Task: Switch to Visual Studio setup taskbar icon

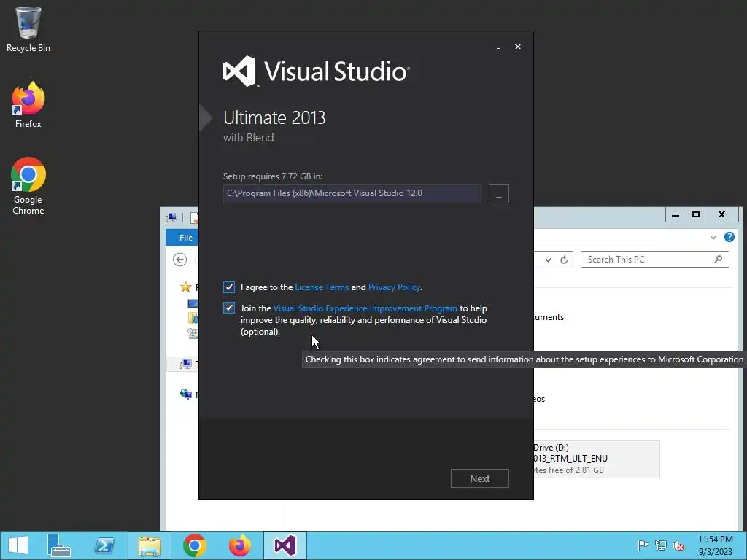Action: (285, 545)
